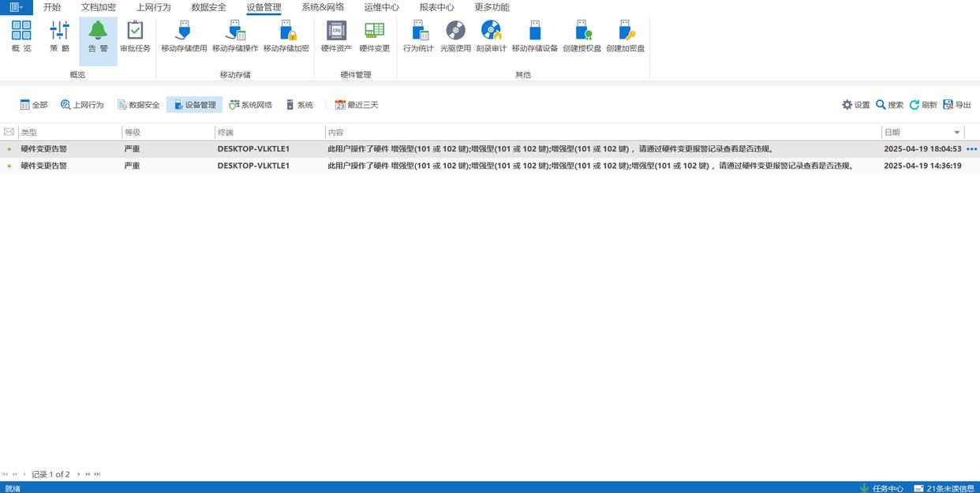Open 光驱使用 disc drive usage
The image size is (980, 493).
[x=455, y=37]
